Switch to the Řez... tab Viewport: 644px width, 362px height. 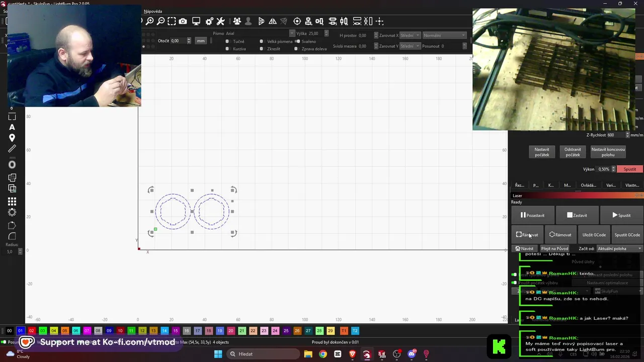click(520, 185)
